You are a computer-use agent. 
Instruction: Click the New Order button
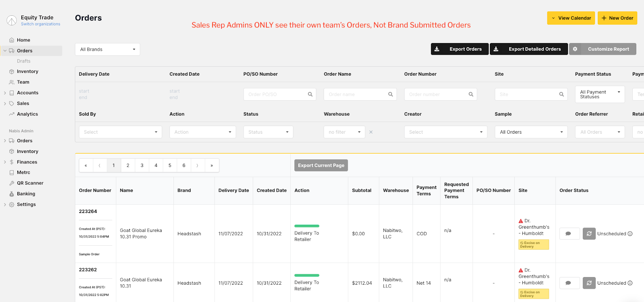[x=617, y=18]
